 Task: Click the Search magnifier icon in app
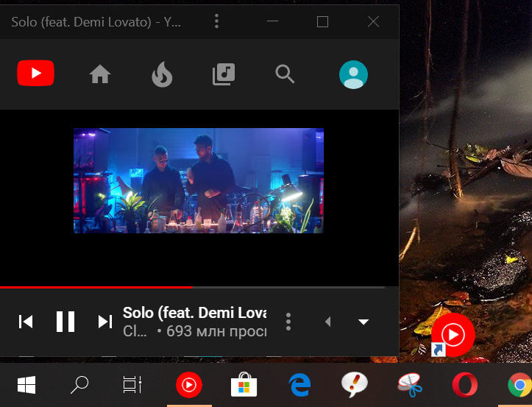[x=285, y=74]
